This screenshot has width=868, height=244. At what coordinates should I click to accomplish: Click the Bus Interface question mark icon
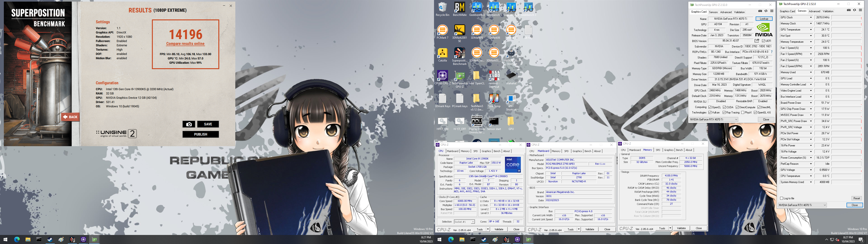772,52
